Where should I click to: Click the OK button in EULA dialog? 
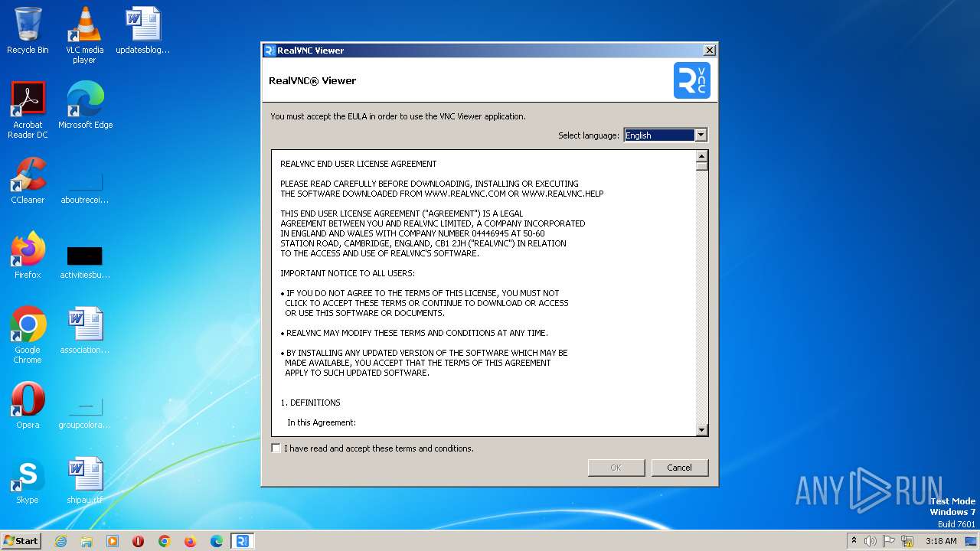point(616,468)
